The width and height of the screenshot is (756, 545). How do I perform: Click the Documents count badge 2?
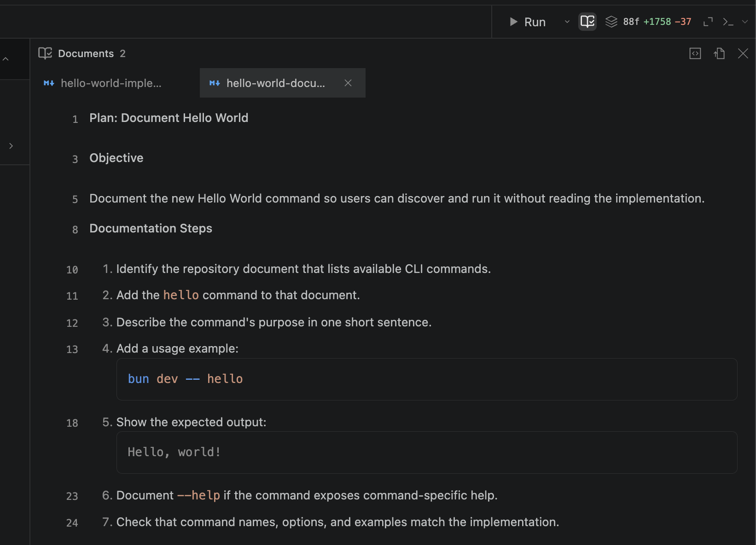click(x=122, y=53)
